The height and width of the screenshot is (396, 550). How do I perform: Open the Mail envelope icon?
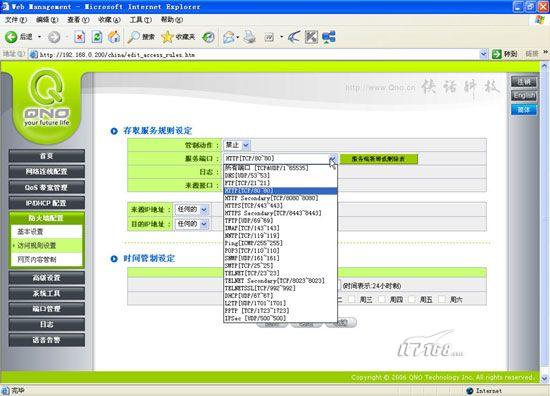229,37
